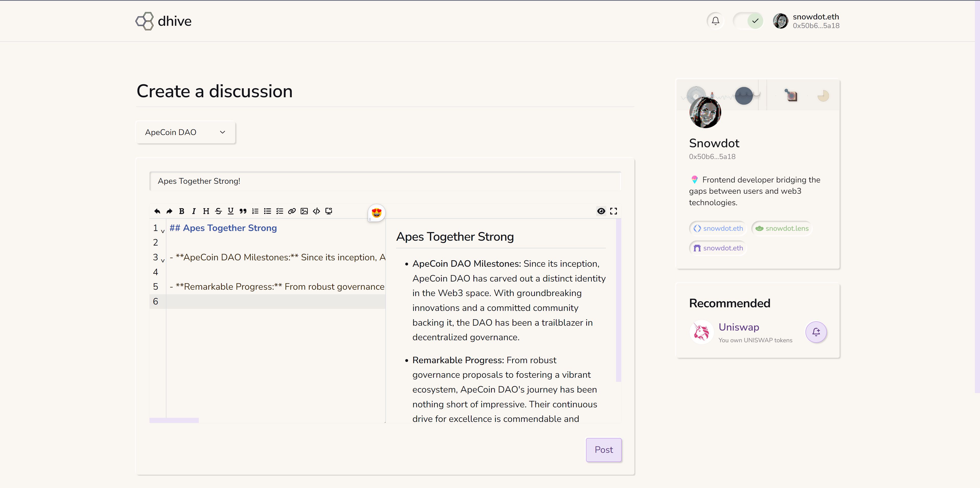Click the 'Frontend developer bridging the gaps' bio
The height and width of the screenshot is (488, 980).
point(754,191)
